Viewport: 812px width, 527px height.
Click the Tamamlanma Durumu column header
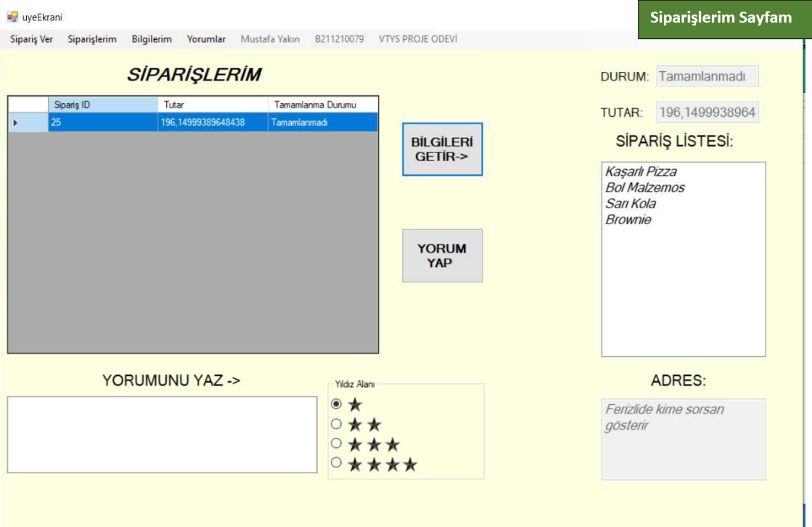322,105
